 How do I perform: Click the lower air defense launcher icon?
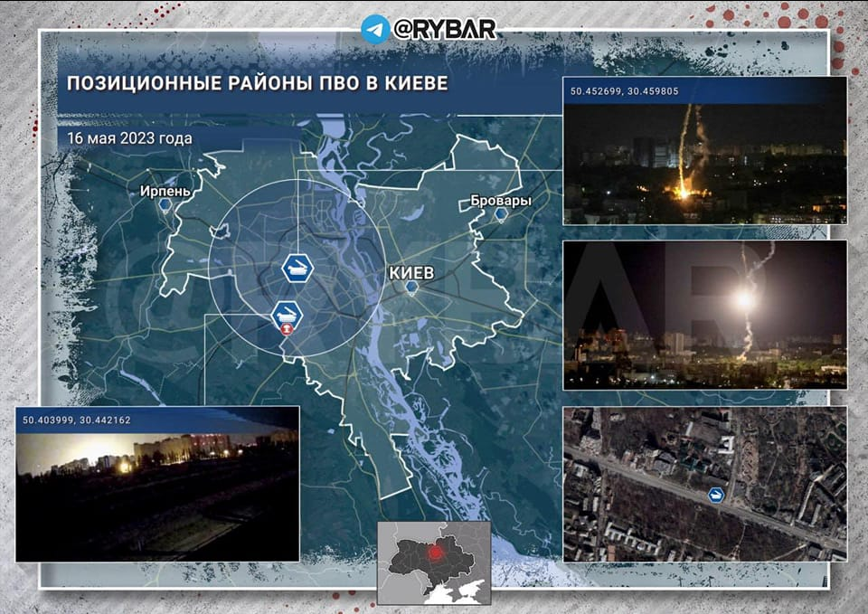(287, 315)
